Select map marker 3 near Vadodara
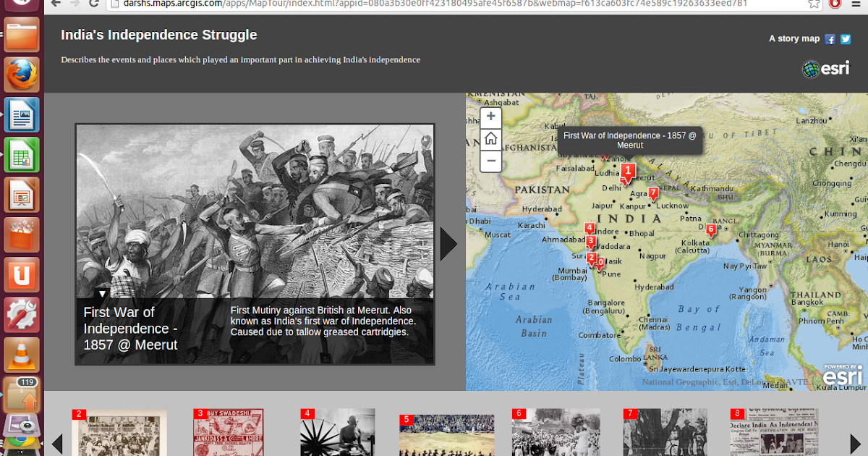Viewport: 868px width, 456px height. (x=591, y=242)
